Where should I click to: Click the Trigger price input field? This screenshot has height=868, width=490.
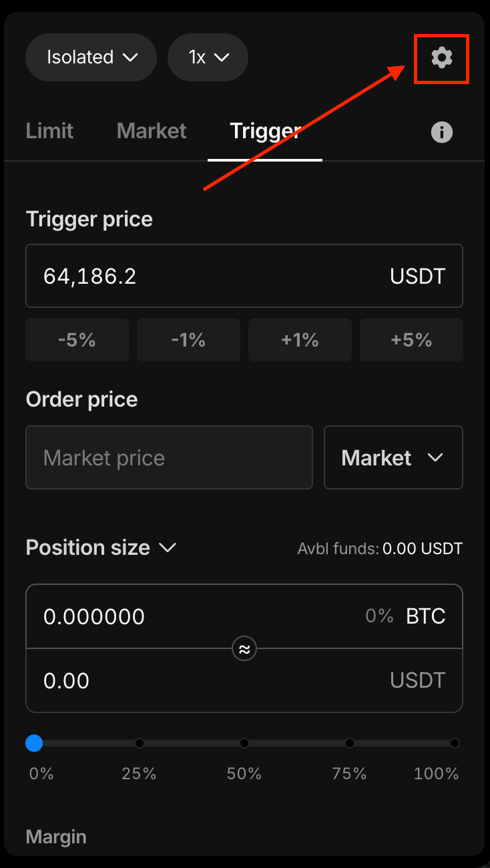pyautogui.click(x=244, y=276)
